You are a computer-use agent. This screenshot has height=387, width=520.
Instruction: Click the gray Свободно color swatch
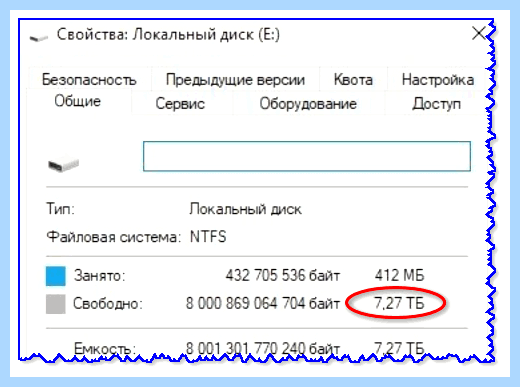[x=55, y=304]
